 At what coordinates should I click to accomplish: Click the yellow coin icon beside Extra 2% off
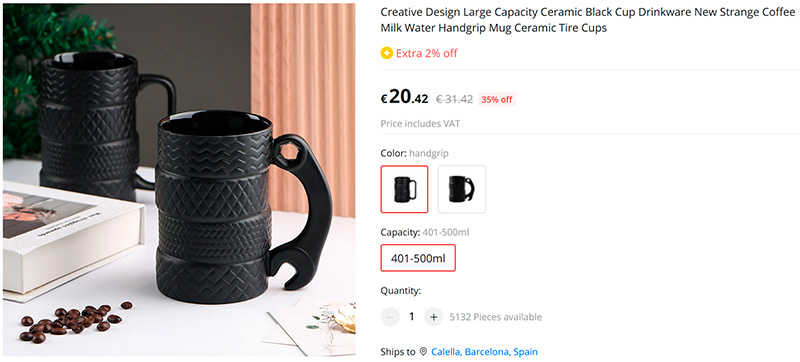pyautogui.click(x=387, y=53)
